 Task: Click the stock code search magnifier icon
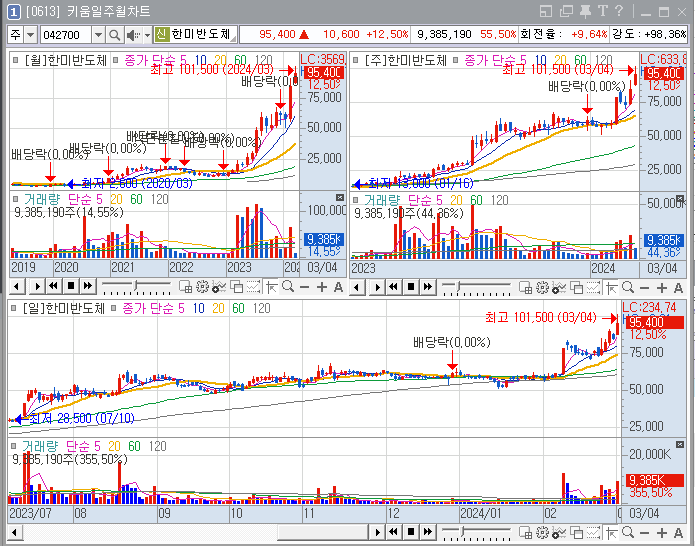point(114,35)
